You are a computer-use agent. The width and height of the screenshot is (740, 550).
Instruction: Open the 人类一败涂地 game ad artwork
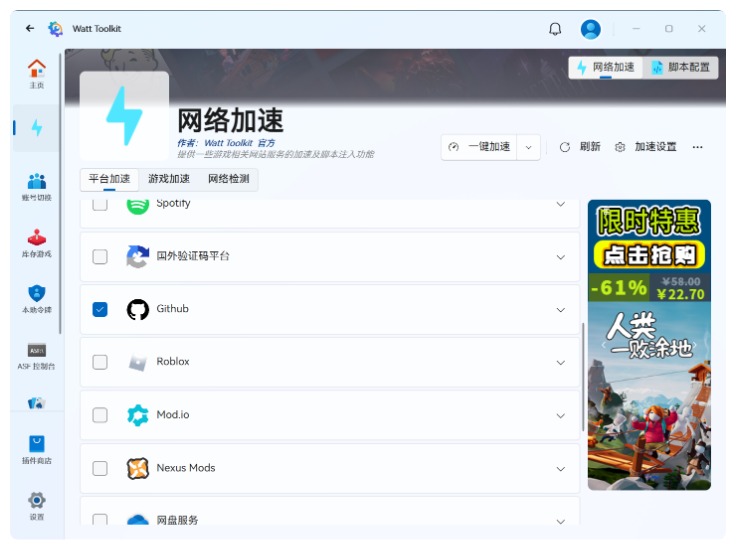649,396
